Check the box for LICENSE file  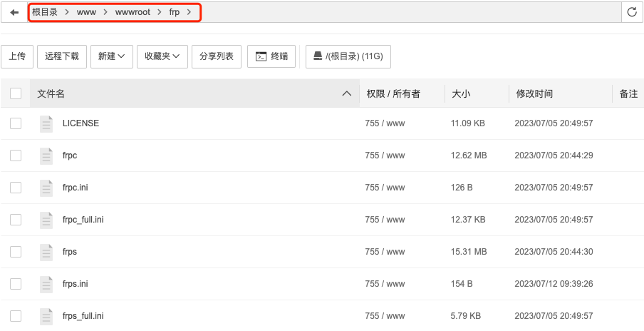click(16, 123)
